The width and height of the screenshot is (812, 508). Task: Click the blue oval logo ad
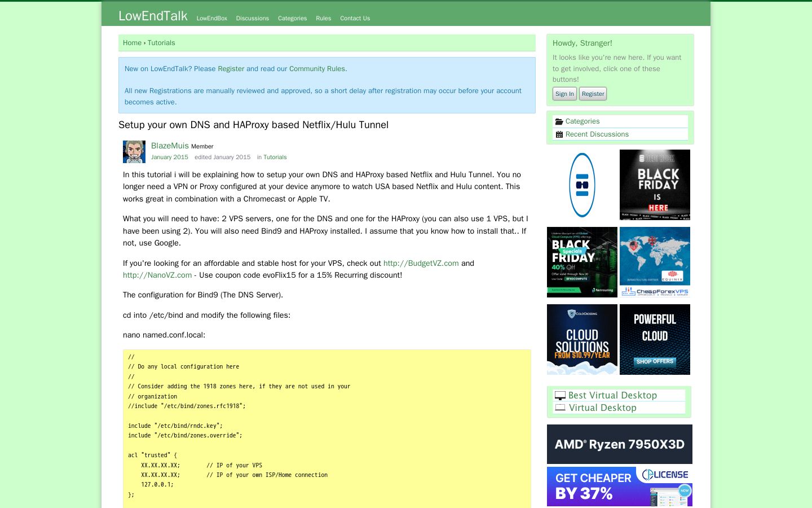click(x=582, y=185)
